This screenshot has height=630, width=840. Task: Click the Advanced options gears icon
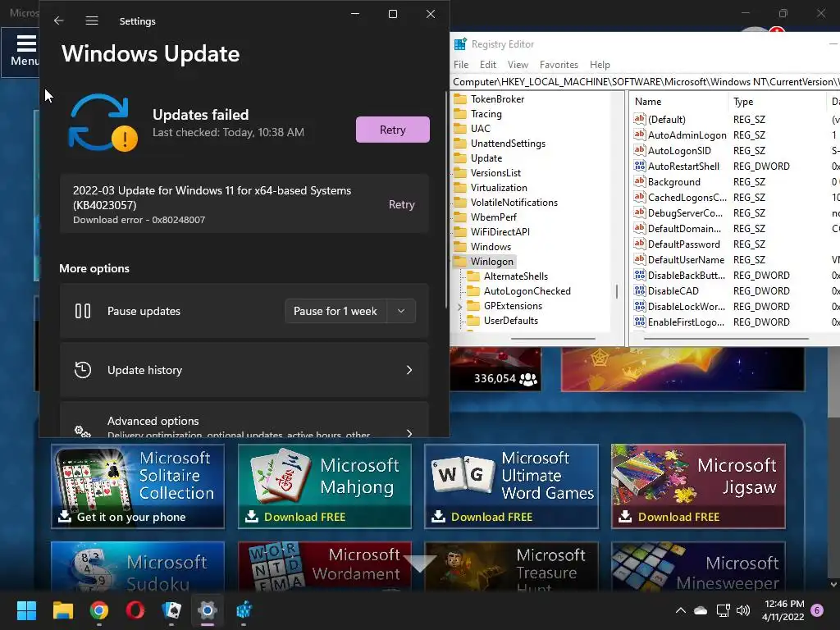click(83, 431)
